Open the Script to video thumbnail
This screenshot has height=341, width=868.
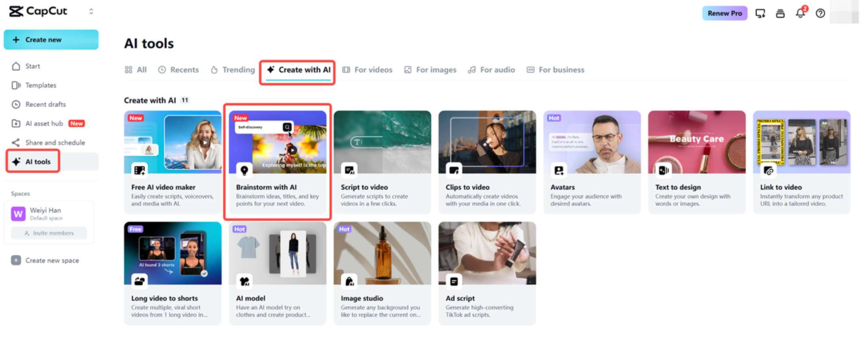[x=382, y=142]
